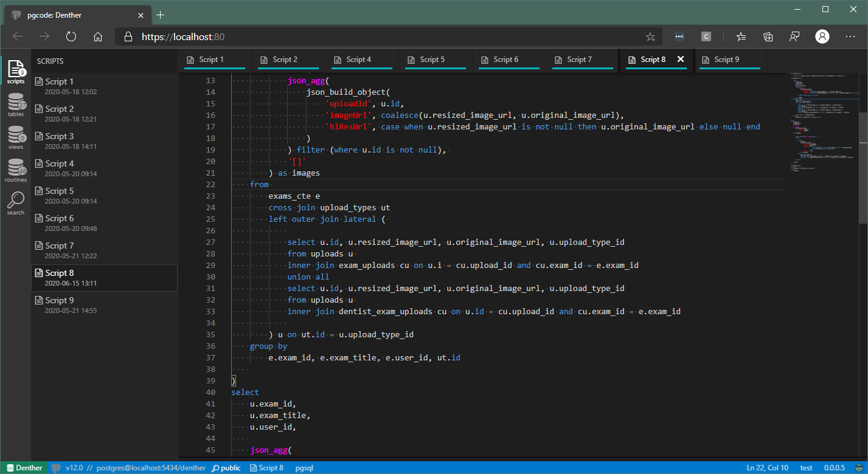Click the line 22 'from' keyword
Screen dimensions: 868x474
(x=259, y=184)
